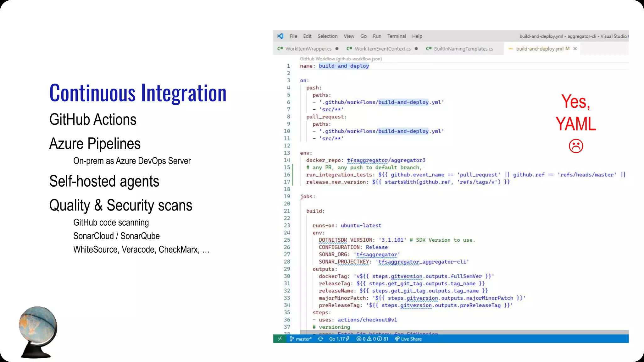Click the 'GitHub Actions' bullet
The width and height of the screenshot is (644, 362).
[93, 120]
